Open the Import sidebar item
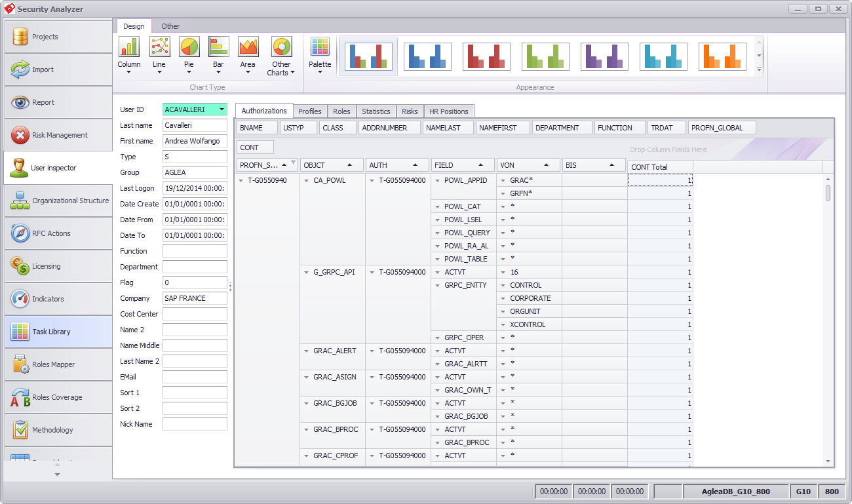 click(58, 69)
